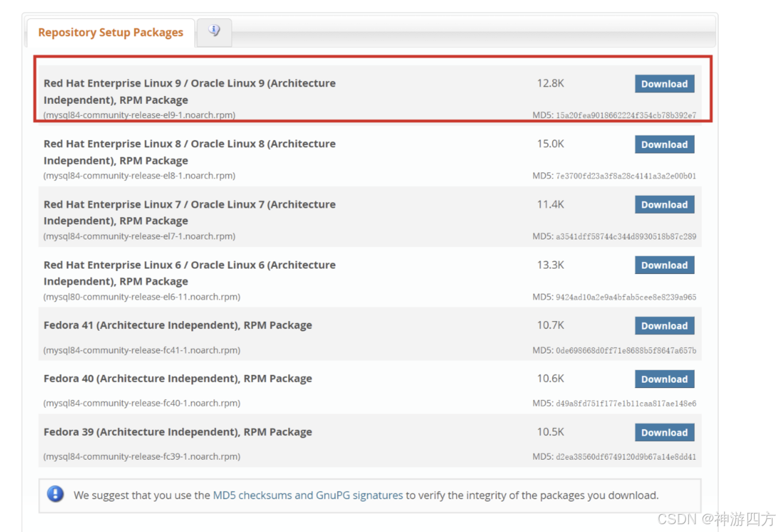Click the Fedora 40 package title
The width and height of the screenshot is (778, 532).
coord(178,379)
